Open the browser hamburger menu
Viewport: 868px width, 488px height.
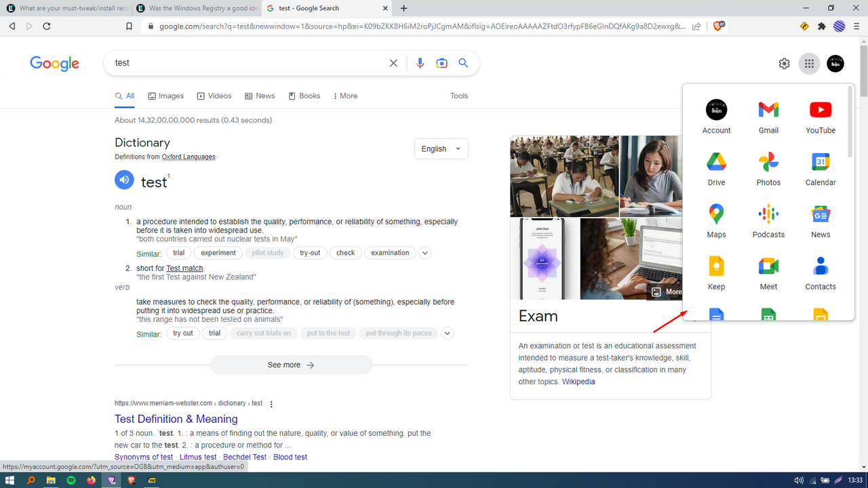coord(858,26)
